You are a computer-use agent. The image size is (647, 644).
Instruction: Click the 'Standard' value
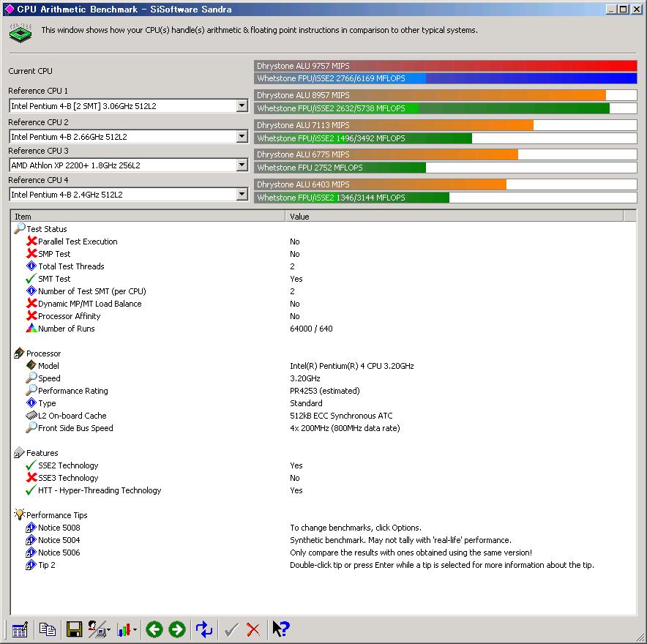tap(306, 403)
